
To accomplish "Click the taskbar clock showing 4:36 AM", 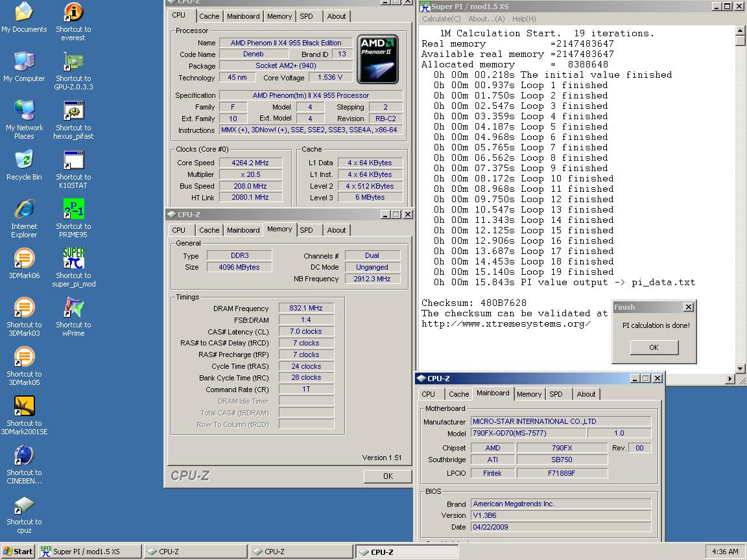I will click(724, 552).
